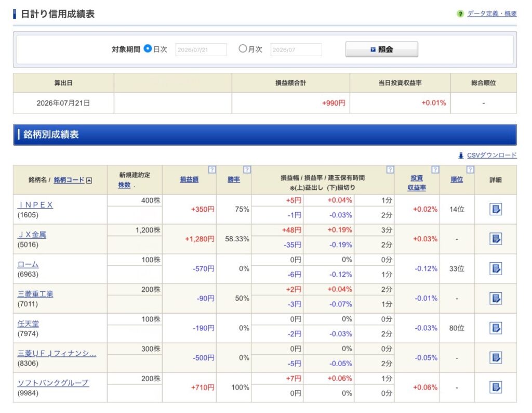The image size is (532, 413).
Task: Toggle sort arrow next to 銘柄コード
Action: [89, 180]
